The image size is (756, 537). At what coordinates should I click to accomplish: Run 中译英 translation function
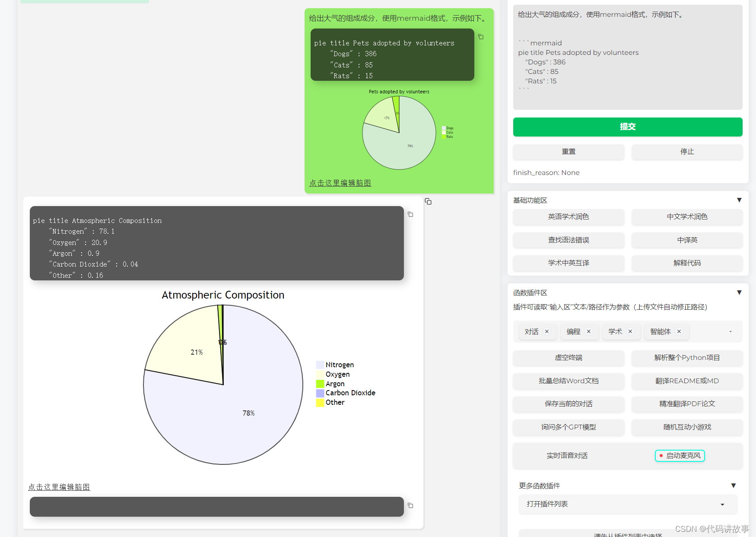coord(687,240)
